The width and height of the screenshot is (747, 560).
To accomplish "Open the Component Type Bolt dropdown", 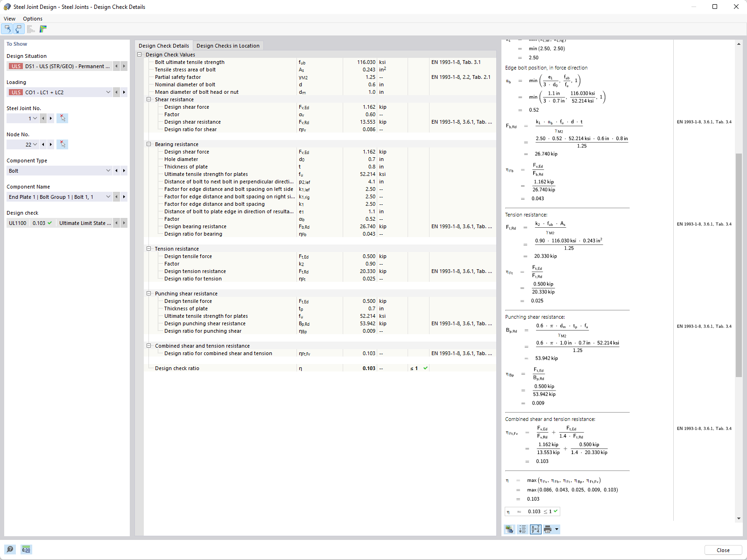I will [59, 171].
